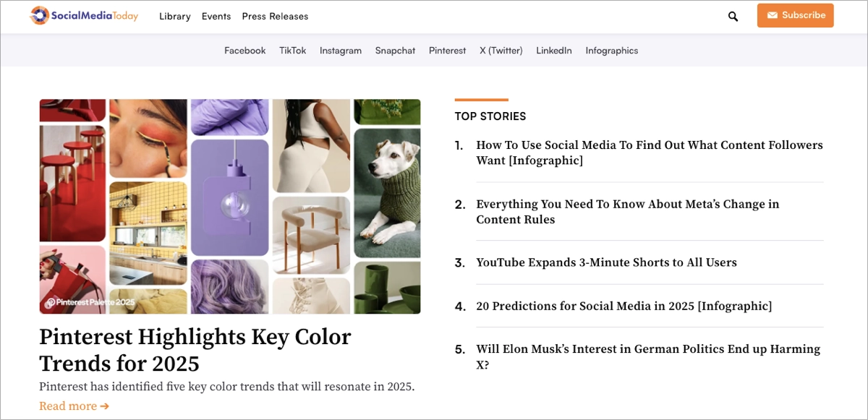Open the Press Releases menu item
Viewport: 868px width, 420px height.
[x=275, y=15]
